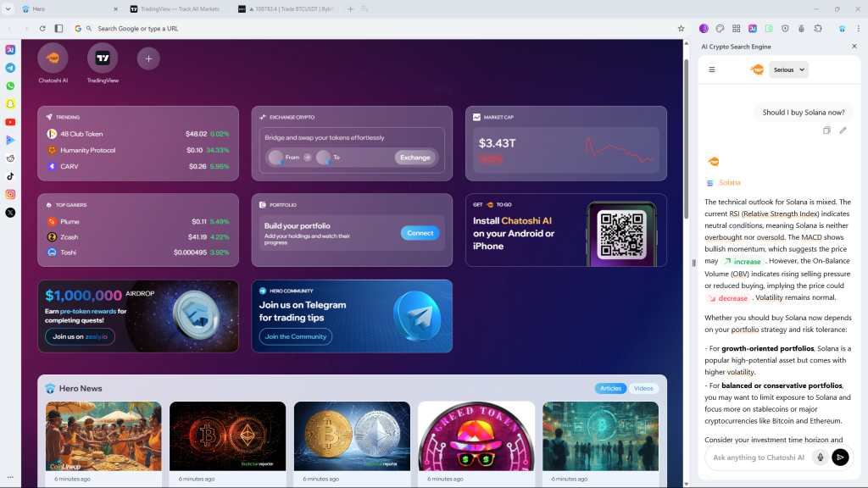Open the hamburger menu in Chatoshi panel

[712, 69]
